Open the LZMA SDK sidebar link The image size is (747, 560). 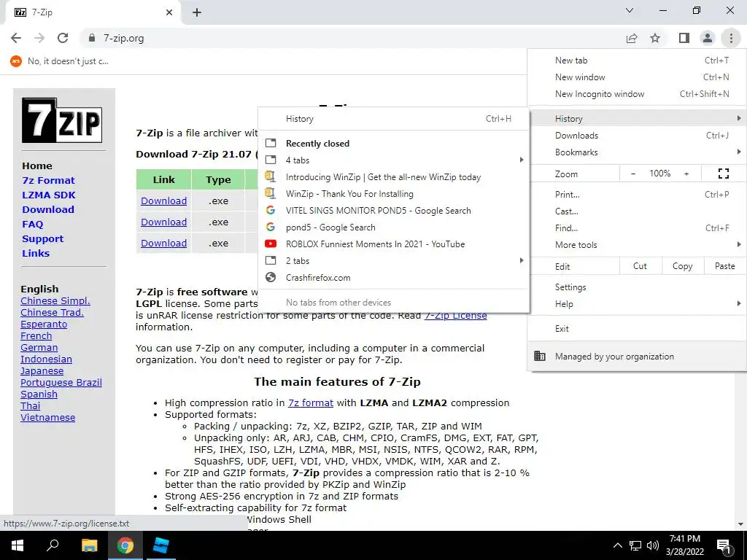point(49,195)
